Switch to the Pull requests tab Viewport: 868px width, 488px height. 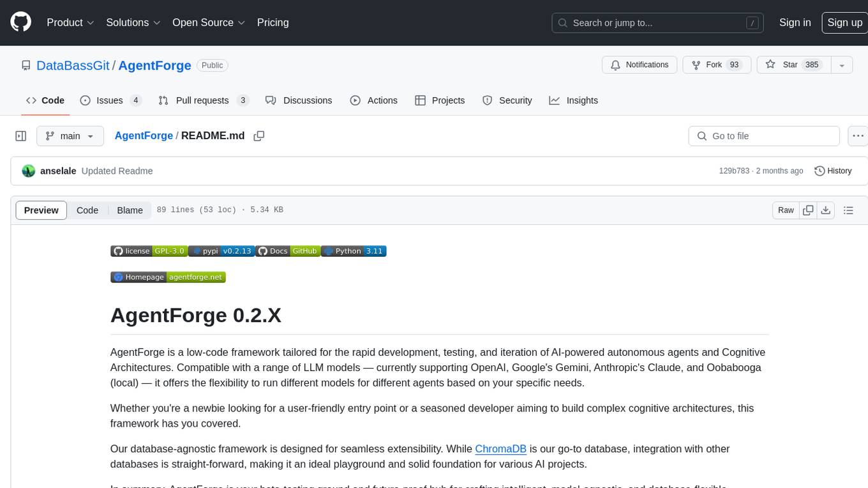click(203, 100)
